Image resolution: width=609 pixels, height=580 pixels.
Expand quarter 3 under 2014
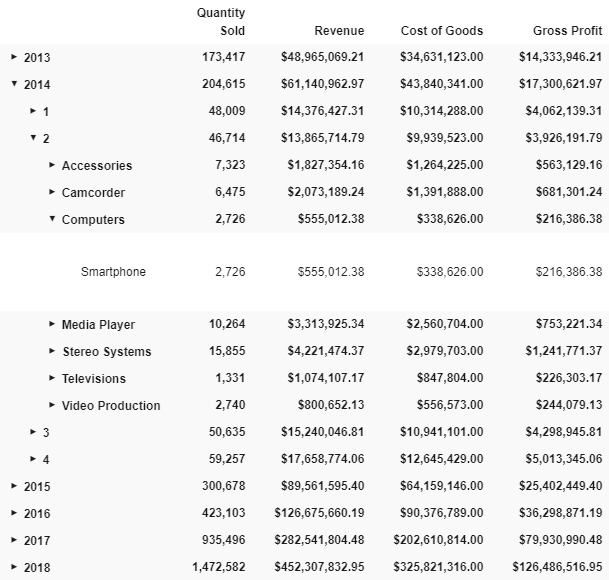point(33,432)
